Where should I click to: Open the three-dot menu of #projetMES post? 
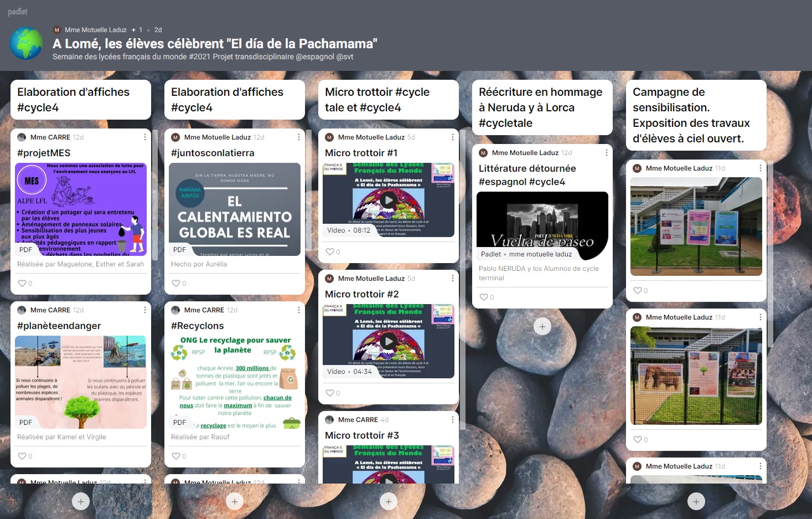click(x=145, y=137)
